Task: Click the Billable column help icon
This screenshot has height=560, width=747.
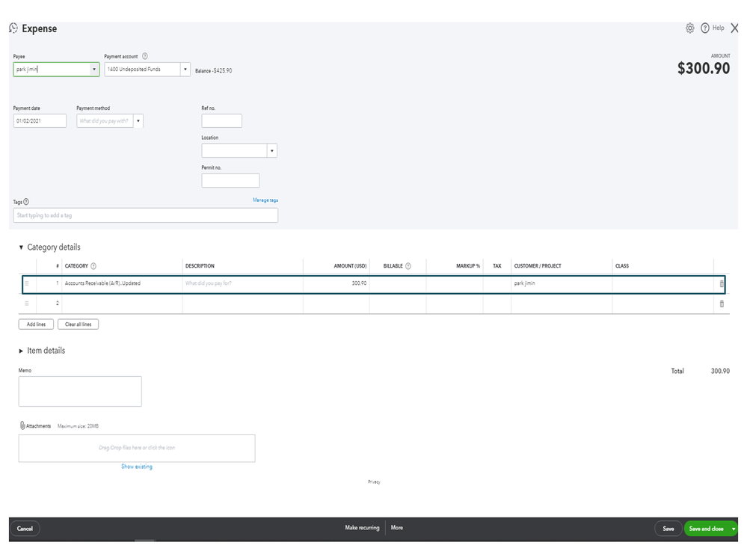Action: point(408,266)
